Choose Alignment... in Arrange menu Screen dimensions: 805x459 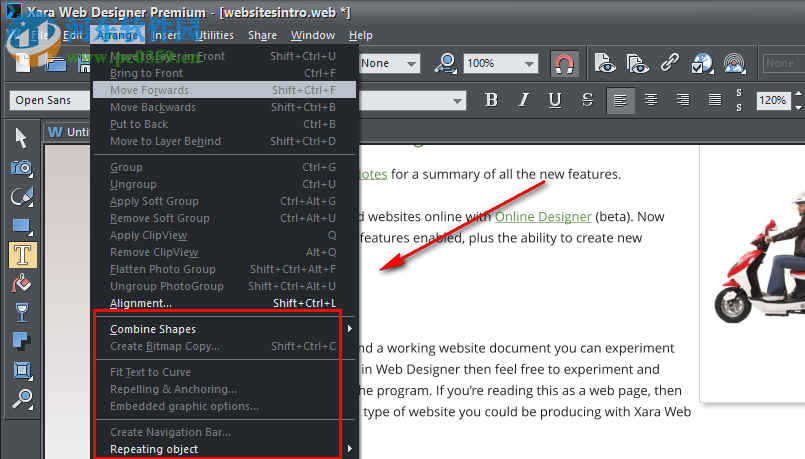[x=224, y=303]
